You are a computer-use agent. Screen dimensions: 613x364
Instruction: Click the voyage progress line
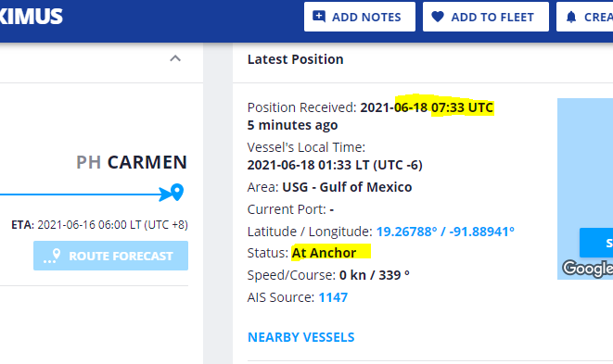[80, 195]
